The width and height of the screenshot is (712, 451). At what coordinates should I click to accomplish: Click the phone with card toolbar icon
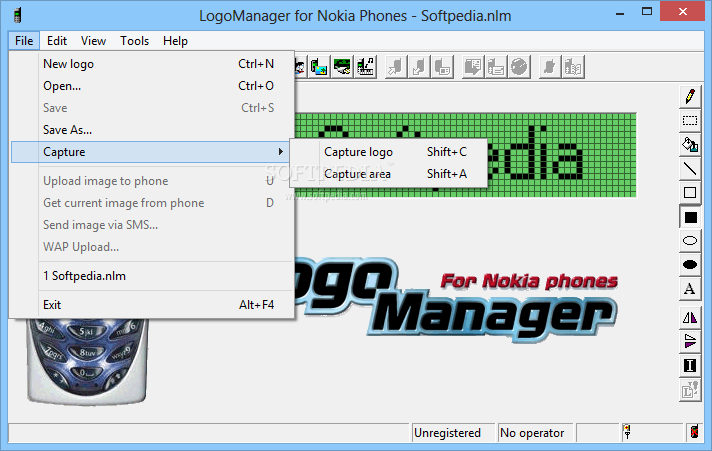[442, 67]
